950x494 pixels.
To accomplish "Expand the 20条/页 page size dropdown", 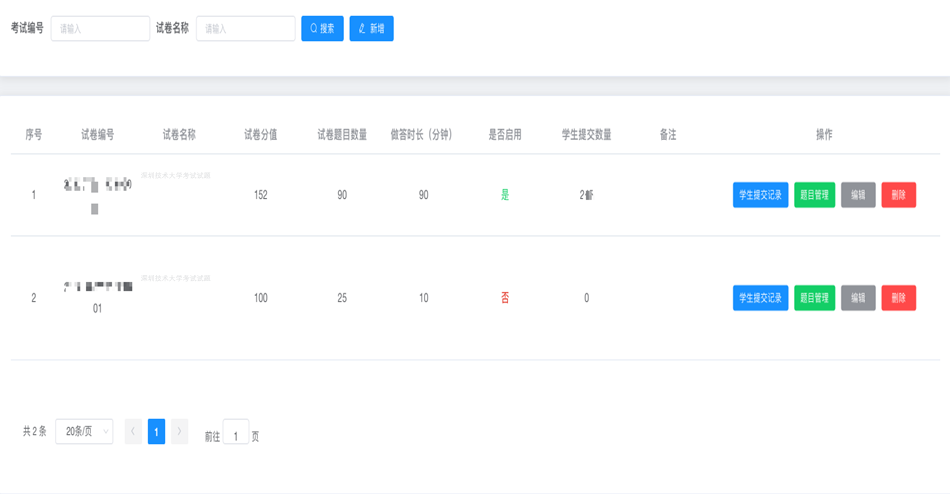I will [x=84, y=431].
